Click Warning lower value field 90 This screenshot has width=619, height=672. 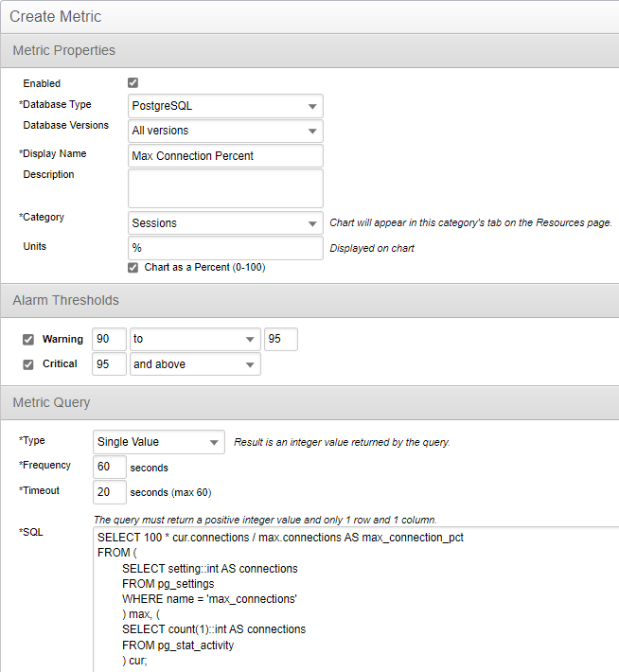click(109, 339)
